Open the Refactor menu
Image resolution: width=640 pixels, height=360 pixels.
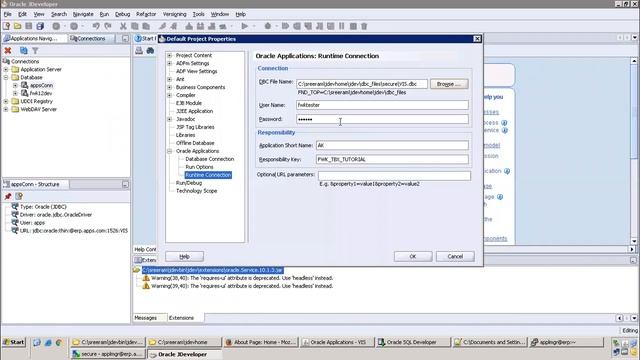pyautogui.click(x=146, y=14)
